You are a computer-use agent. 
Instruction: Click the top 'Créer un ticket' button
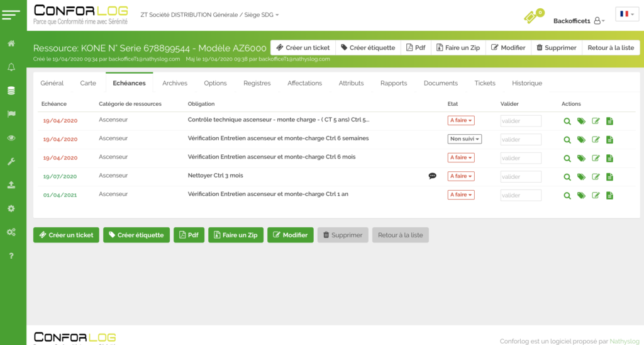(303, 48)
